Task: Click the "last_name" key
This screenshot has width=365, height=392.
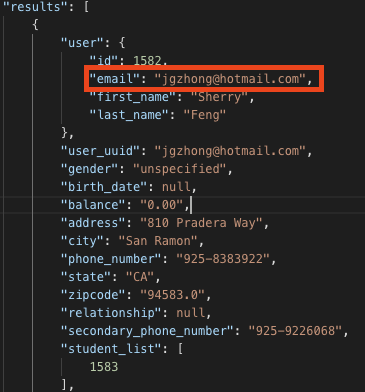Action: pyautogui.click(x=129, y=115)
